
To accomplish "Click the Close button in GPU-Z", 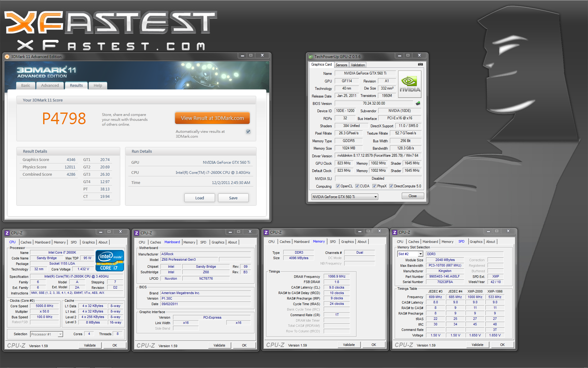I will coord(413,196).
